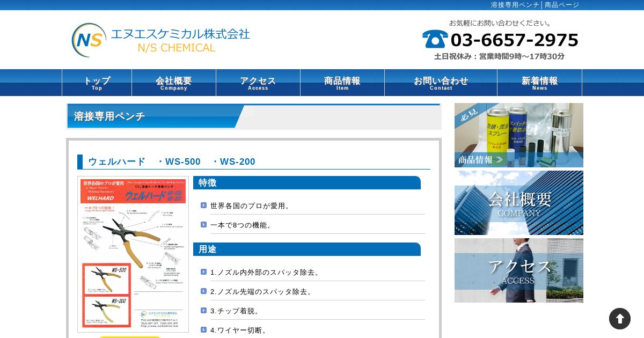Click the 溶接専用ペンチ page heading

(x=109, y=116)
